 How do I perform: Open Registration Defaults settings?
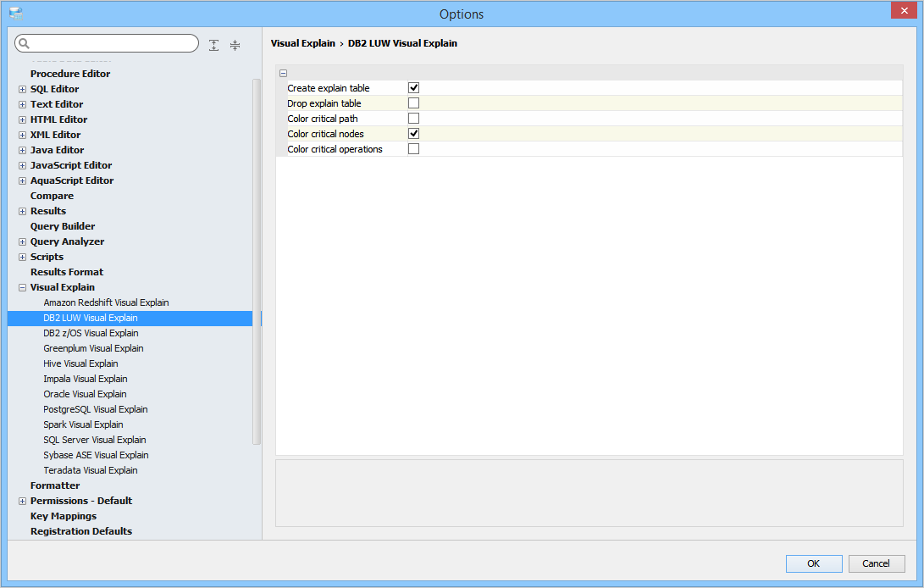(x=81, y=531)
